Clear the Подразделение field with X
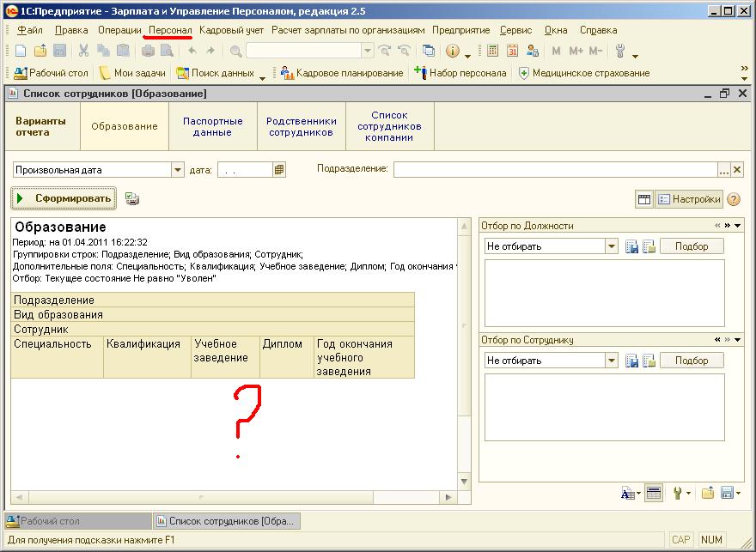This screenshot has width=756, height=552. pyautogui.click(x=737, y=170)
